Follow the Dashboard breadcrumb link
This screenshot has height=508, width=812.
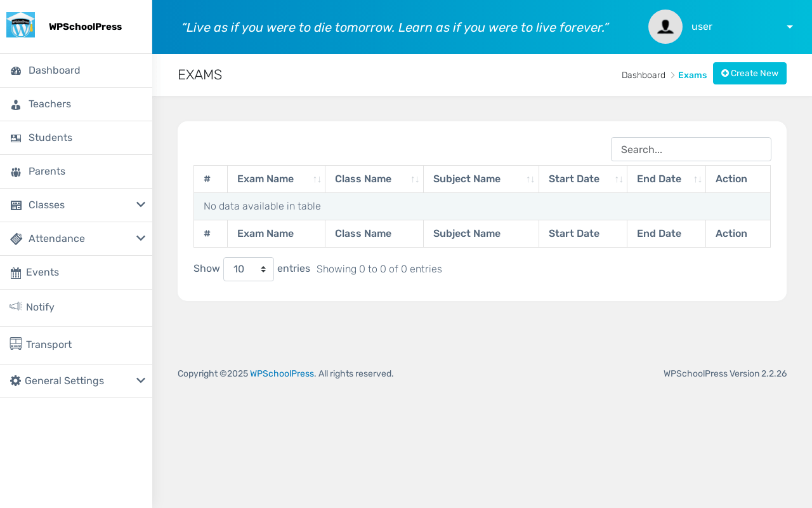(643, 75)
